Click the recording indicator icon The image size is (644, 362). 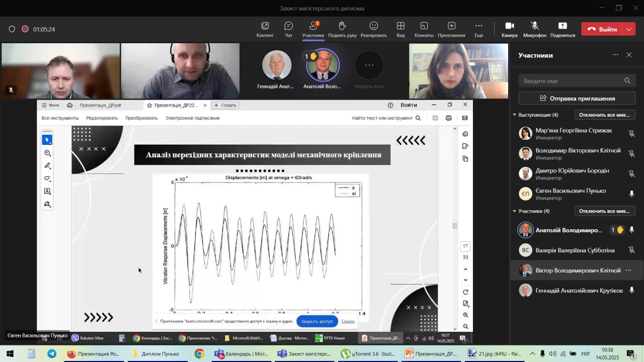point(25,29)
